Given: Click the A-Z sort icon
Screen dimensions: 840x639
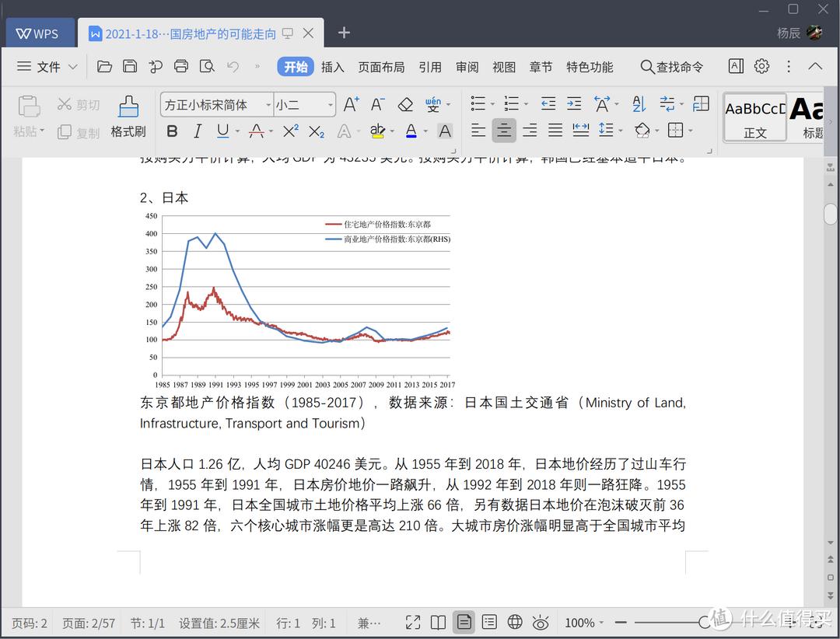Looking at the screenshot, I should [639, 103].
